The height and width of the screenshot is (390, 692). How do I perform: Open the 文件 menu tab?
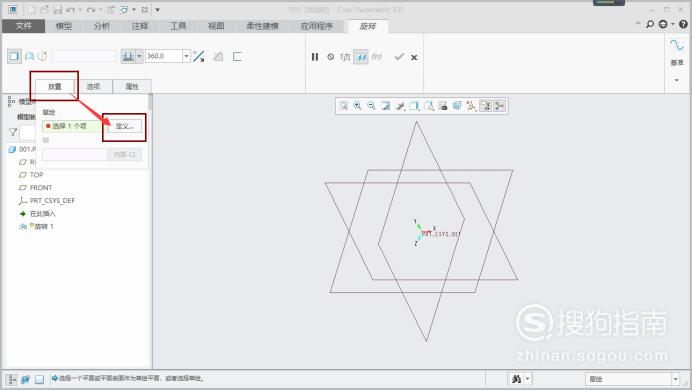click(x=23, y=26)
